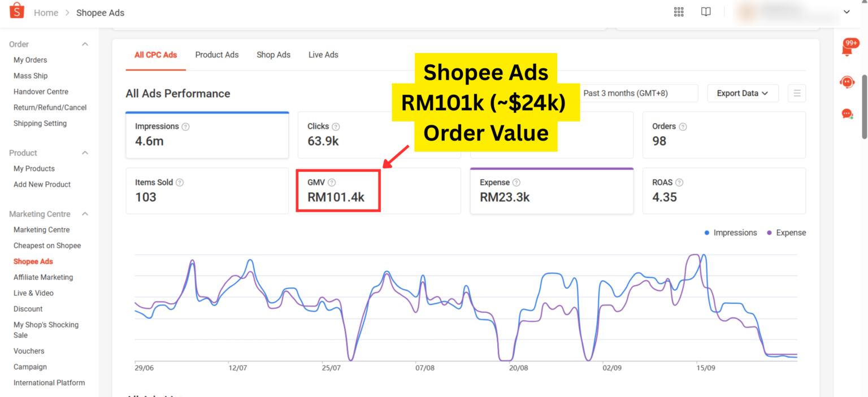Toggle the Items Sold metric card
Viewport: 868px width, 397px height.
click(207, 191)
